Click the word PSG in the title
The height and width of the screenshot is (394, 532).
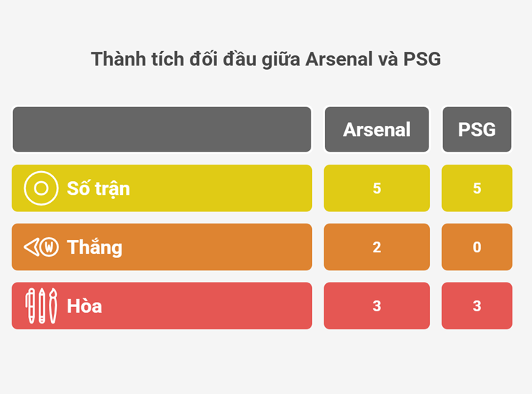422,60
